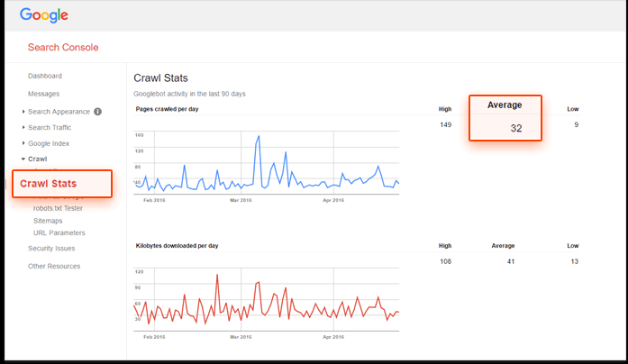Click the tallest spike in red kilobytes chart
This screenshot has width=628, height=364.
[217, 276]
